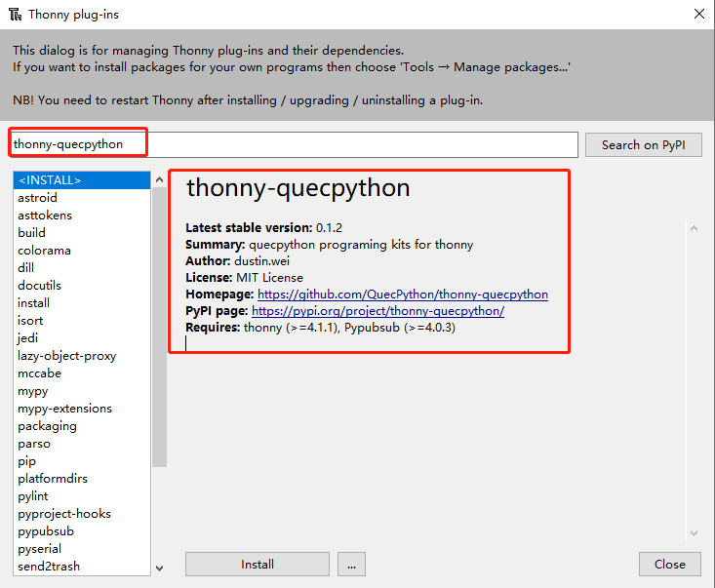This screenshot has height=588, width=715.
Task: Open the PyPI page link
Action: click(x=378, y=311)
